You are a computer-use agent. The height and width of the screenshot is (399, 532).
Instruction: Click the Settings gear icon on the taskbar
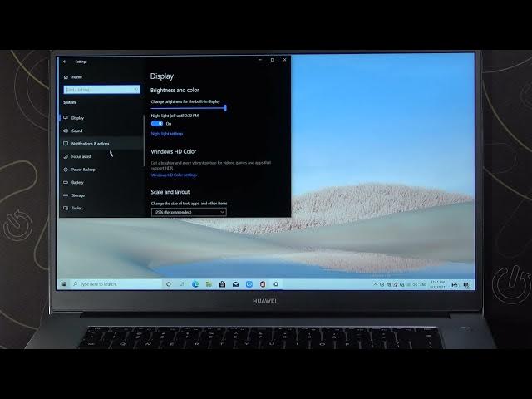[x=276, y=284]
